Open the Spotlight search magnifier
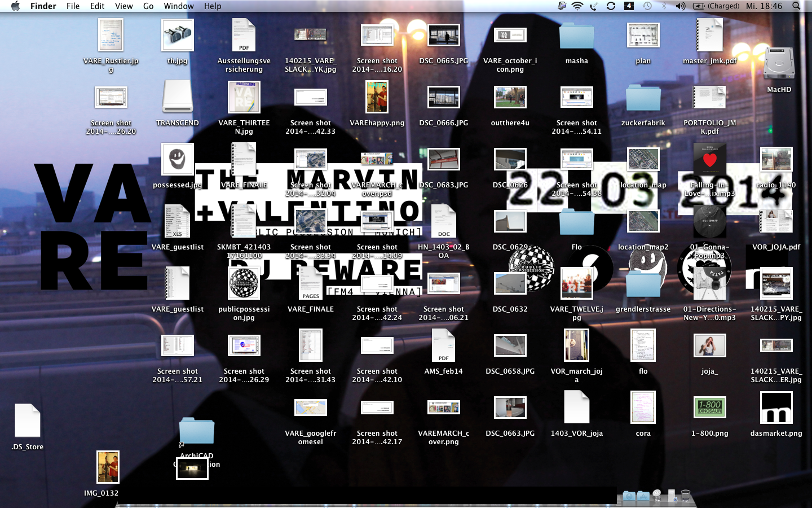 (x=796, y=6)
